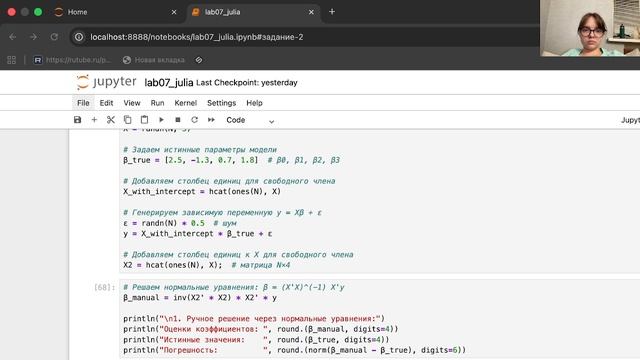Open the Kernel menu
The width and height of the screenshot is (640, 360).
click(x=185, y=103)
